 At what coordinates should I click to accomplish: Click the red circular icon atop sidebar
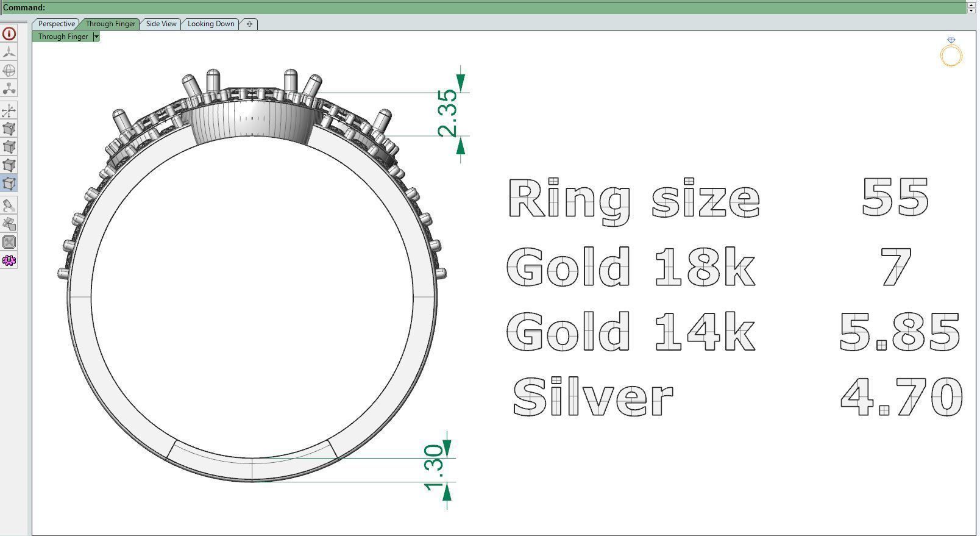pyautogui.click(x=9, y=34)
